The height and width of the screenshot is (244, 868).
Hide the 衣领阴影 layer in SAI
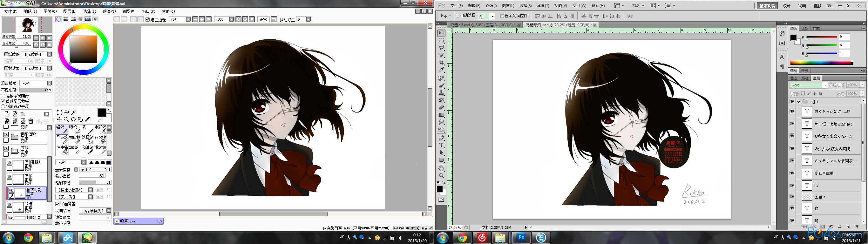point(10,162)
